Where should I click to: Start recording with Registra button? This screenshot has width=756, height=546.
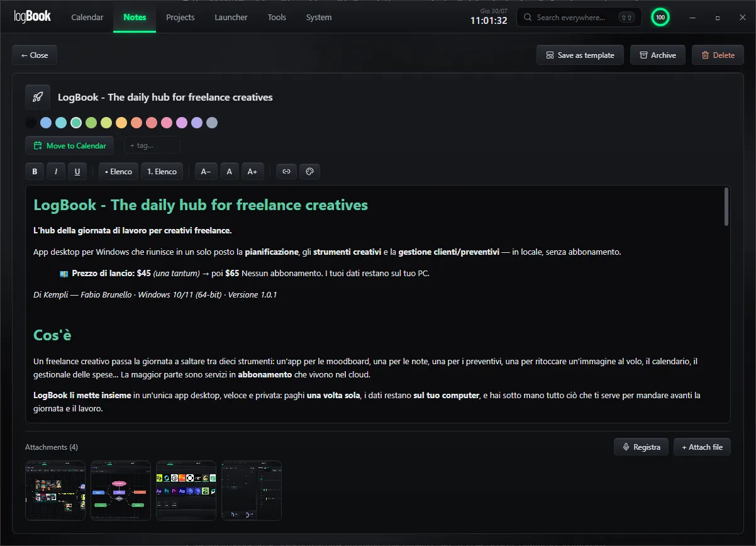point(641,447)
